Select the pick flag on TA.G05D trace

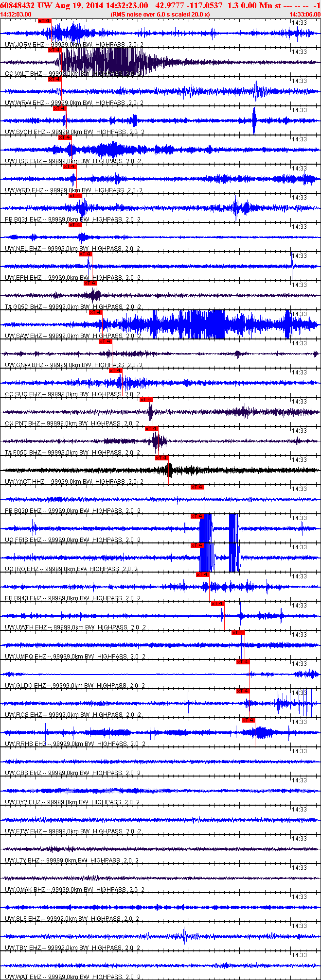pos(90,283)
